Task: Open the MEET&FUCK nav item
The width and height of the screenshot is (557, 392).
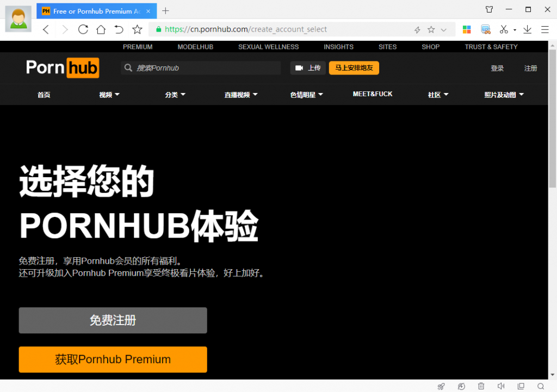Action: [x=373, y=94]
